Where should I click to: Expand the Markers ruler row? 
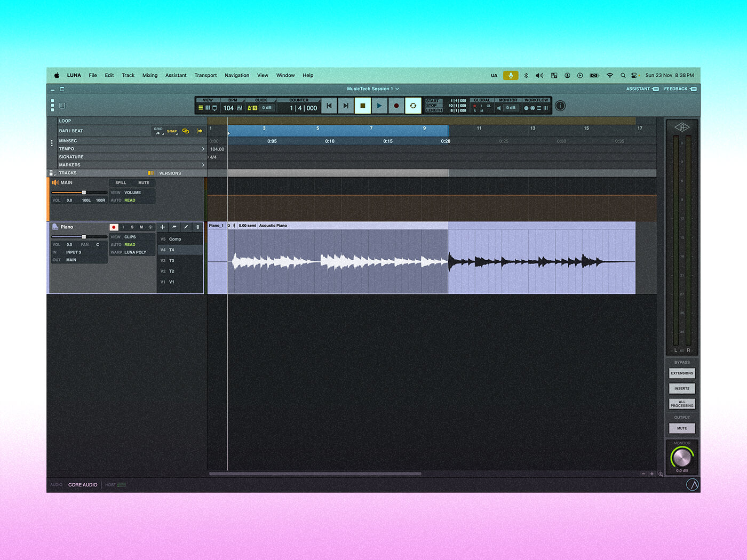click(x=203, y=165)
